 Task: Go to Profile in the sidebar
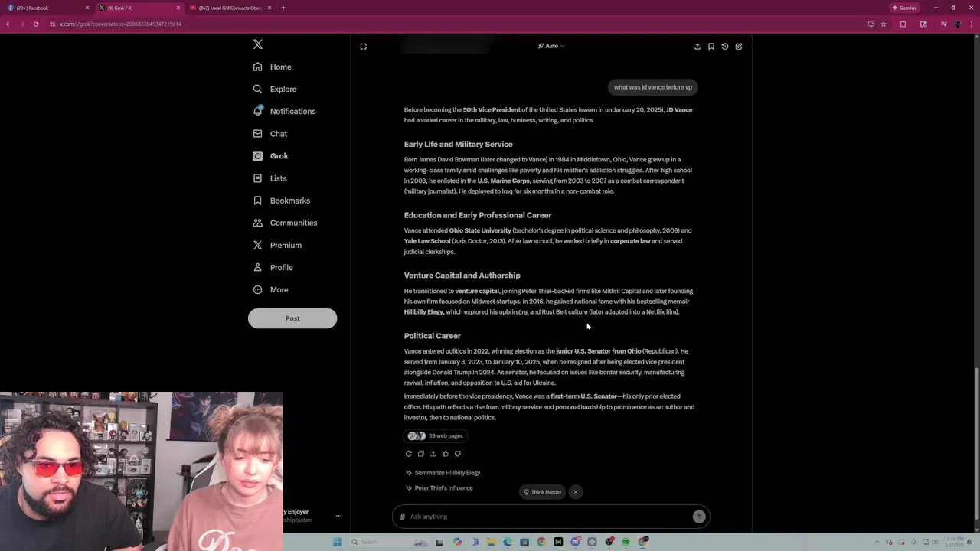(x=273, y=267)
